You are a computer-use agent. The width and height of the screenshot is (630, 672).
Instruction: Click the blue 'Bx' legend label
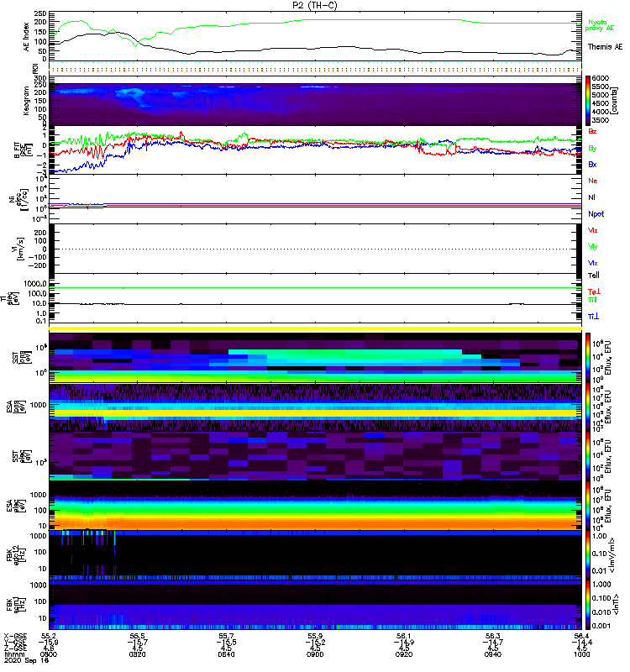[x=592, y=164]
